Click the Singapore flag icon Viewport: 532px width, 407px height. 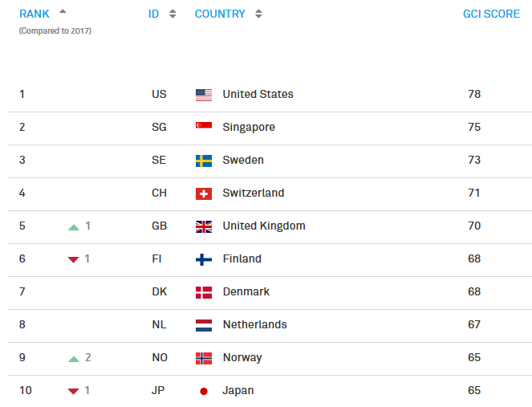click(x=204, y=128)
